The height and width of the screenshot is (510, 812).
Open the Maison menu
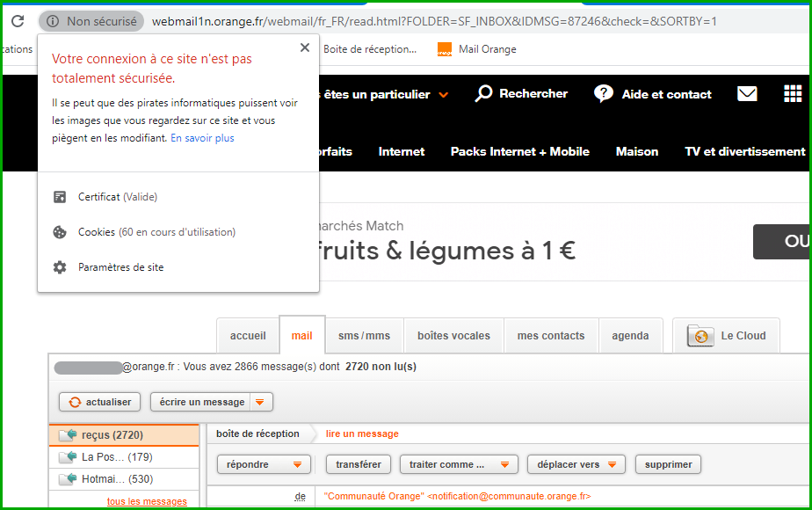[x=637, y=152]
